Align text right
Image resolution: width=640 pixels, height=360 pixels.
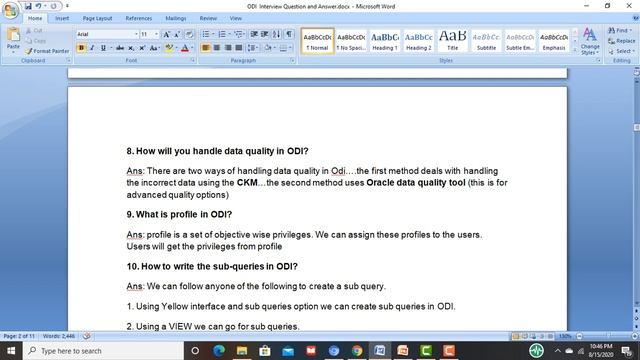(x=228, y=48)
